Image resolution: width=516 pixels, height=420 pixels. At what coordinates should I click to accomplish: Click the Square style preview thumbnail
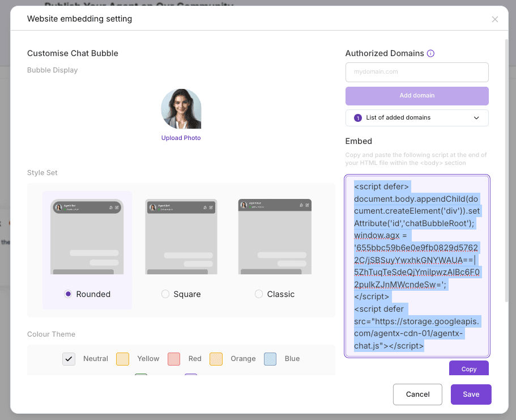pyautogui.click(x=181, y=236)
